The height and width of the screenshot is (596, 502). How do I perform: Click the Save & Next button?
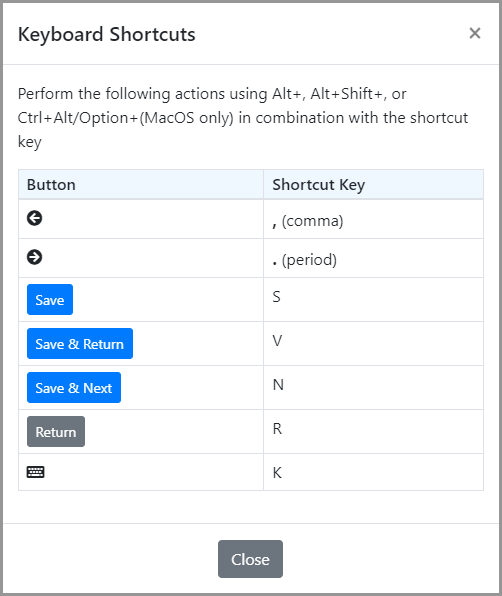pos(74,388)
